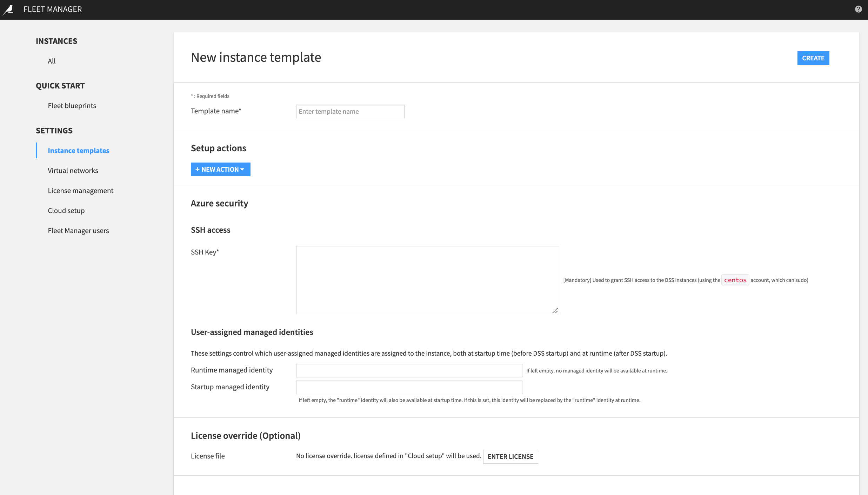Show all instances
The image size is (868, 495).
[52, 61]
